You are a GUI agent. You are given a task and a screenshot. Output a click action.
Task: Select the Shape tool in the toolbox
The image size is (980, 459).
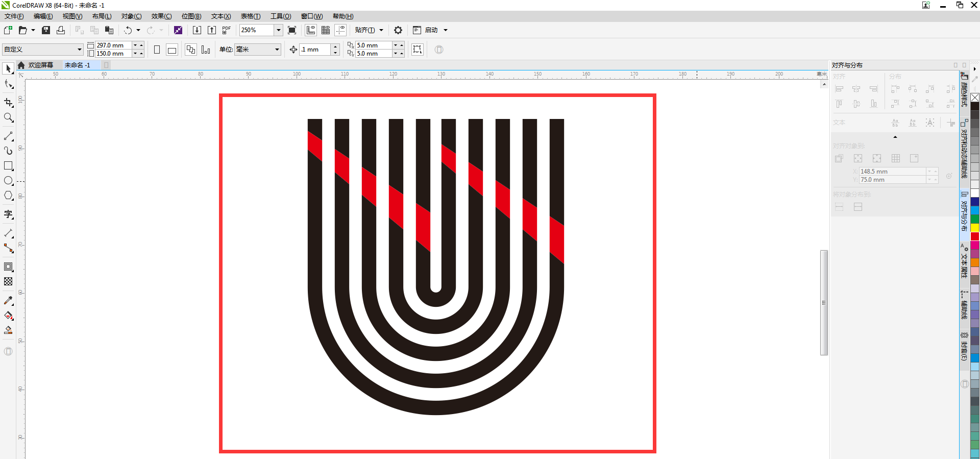(x=8, y=85)
